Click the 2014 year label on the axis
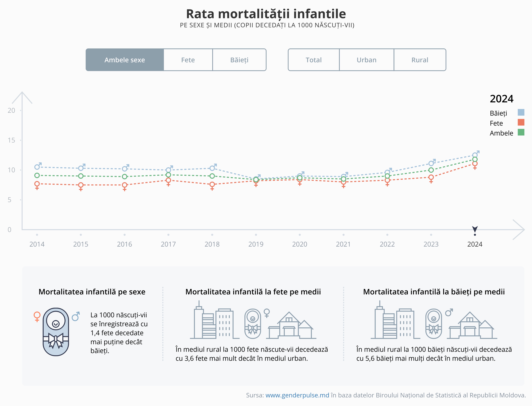532x406 pixels. point(37,244)
